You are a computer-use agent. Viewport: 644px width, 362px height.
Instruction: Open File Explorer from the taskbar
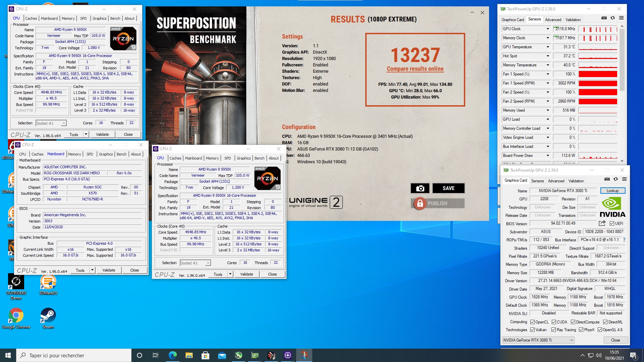[189, 355]
